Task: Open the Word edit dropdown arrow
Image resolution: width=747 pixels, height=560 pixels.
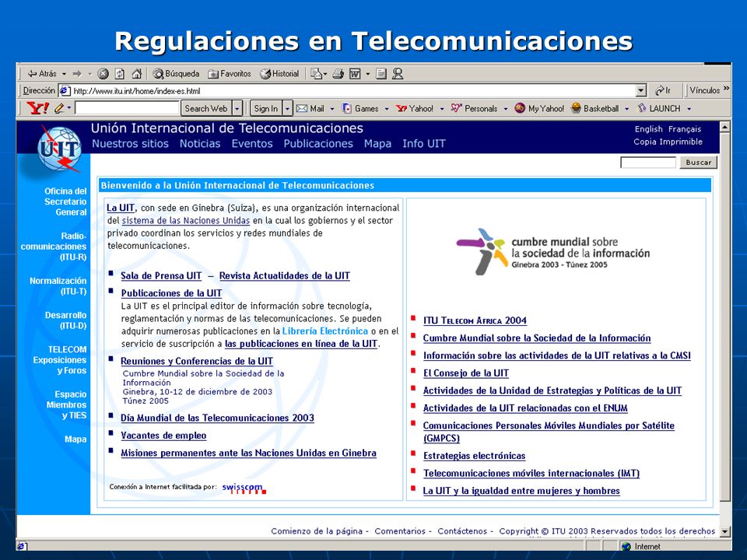Action: tap(368, 75)
